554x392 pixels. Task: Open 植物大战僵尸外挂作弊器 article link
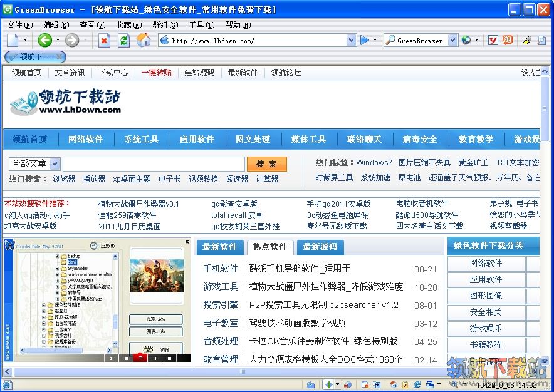click(326, 286)
